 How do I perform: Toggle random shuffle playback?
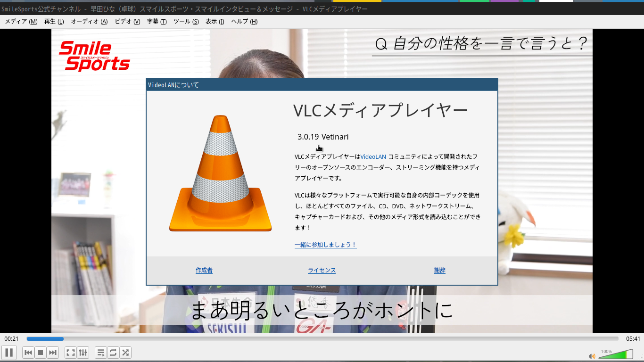tap(125, 353)
